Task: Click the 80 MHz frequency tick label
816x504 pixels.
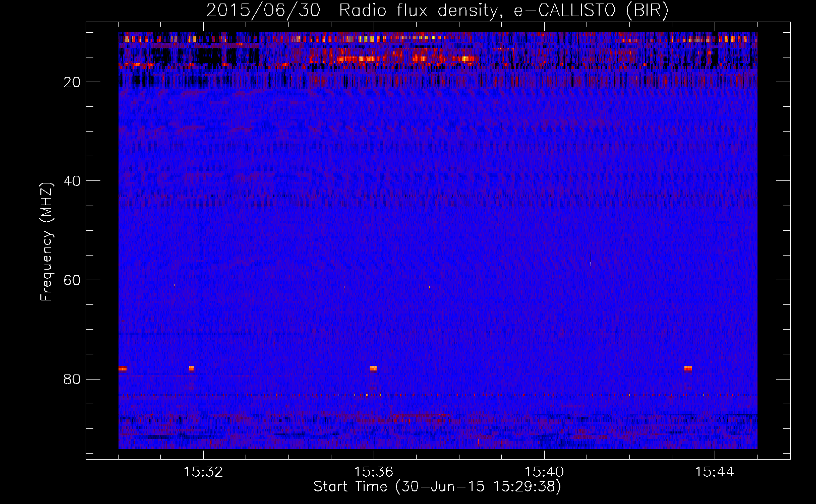Action: 73,380
